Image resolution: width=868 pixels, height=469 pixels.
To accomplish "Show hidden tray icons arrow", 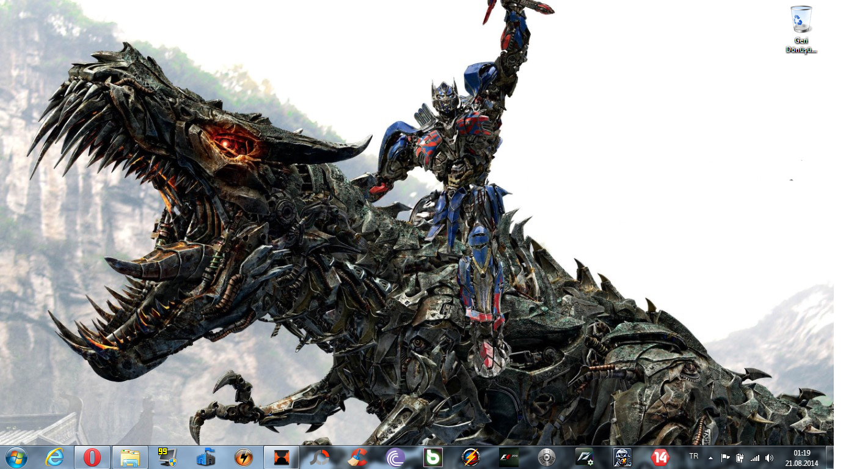I will [710, 457].
